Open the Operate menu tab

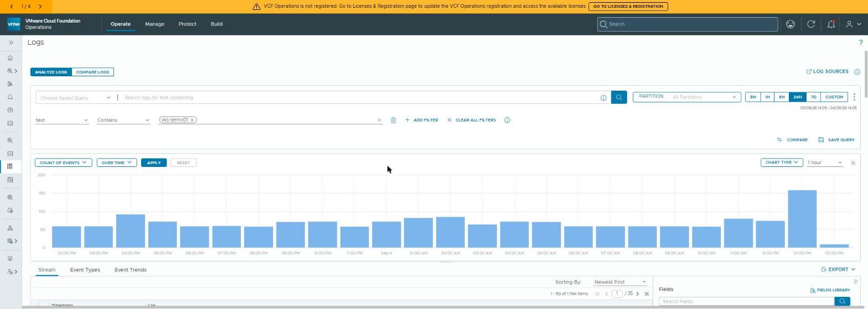tap(120, 24)
